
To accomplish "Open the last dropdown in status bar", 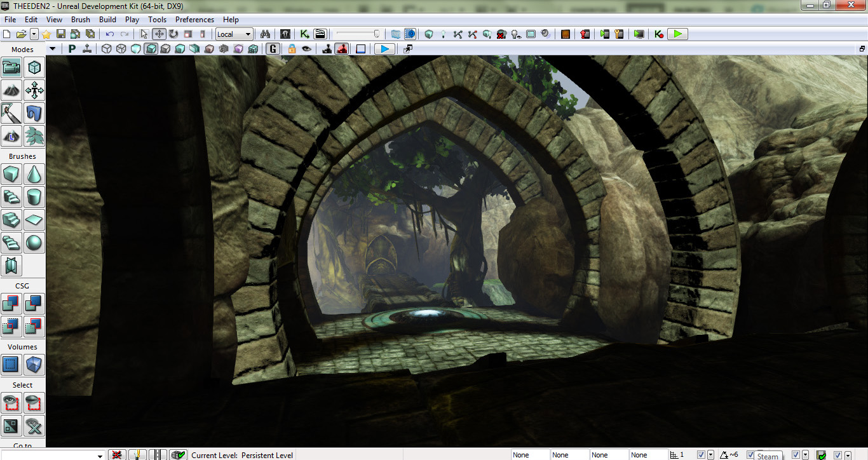I will point(848,455).
